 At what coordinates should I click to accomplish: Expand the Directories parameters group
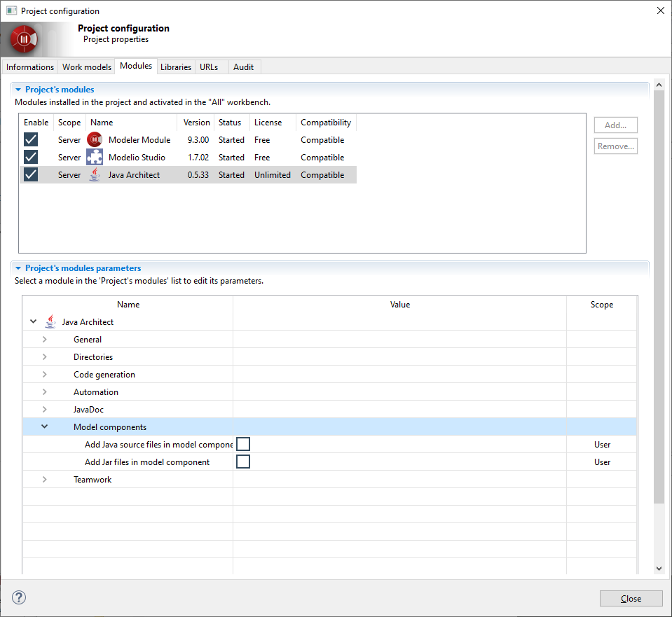[45, 357]
